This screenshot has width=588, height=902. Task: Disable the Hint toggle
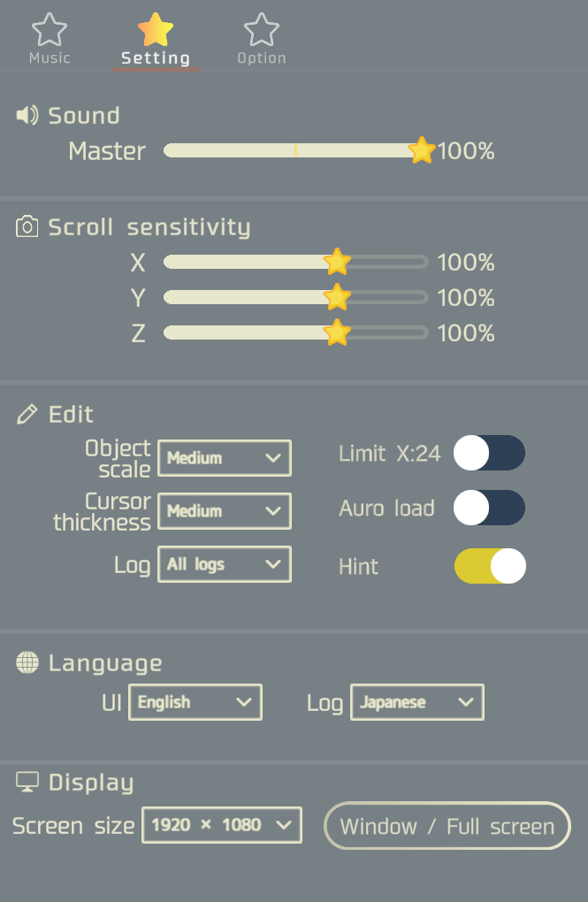click(490, 566)
